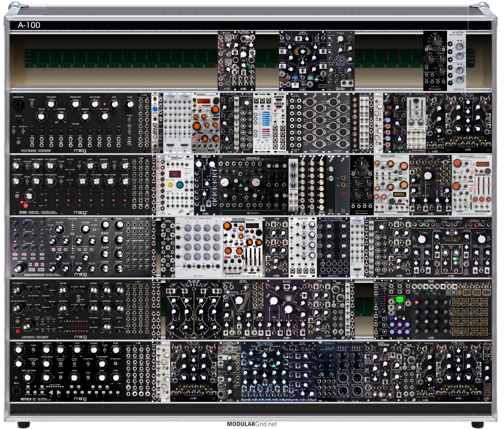
Task: Click the red-lit top-left knob on René's grid
Action: click(x=417, y=302)
